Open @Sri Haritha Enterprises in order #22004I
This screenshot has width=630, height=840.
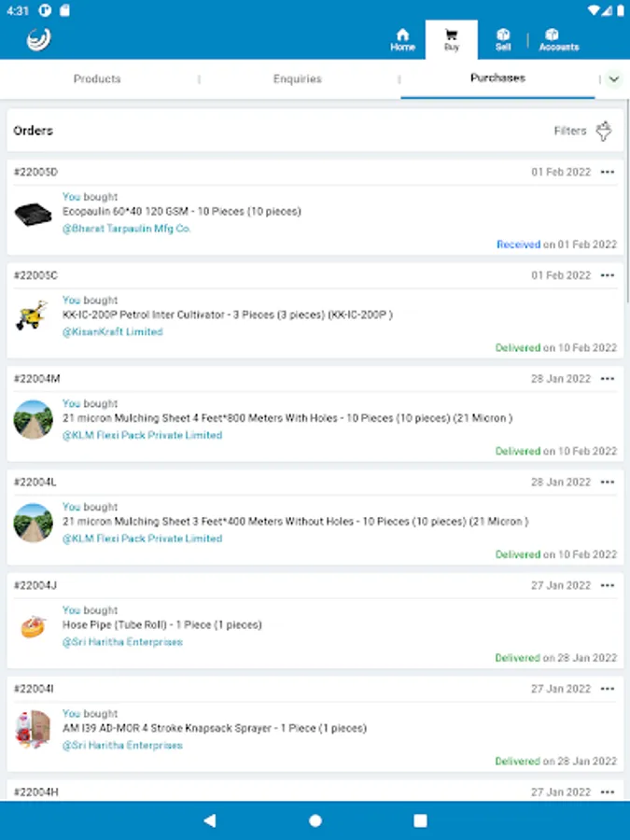tap(122, 745)
